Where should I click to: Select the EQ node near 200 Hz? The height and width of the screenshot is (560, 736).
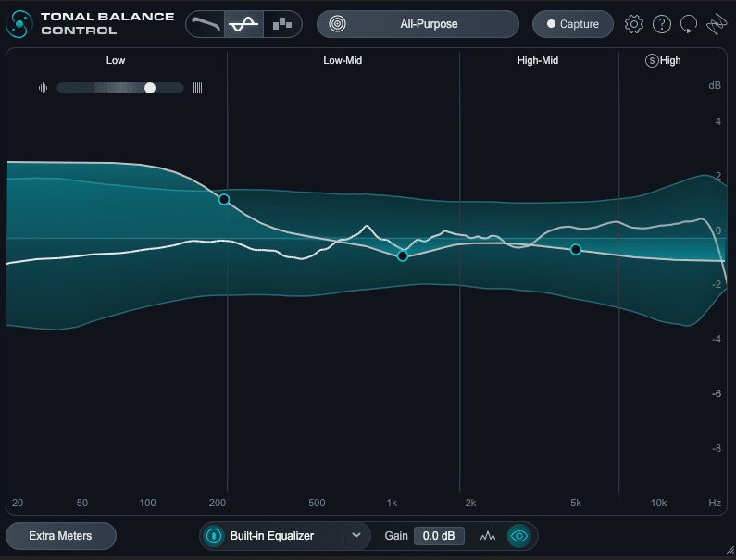tap(224, 200)
